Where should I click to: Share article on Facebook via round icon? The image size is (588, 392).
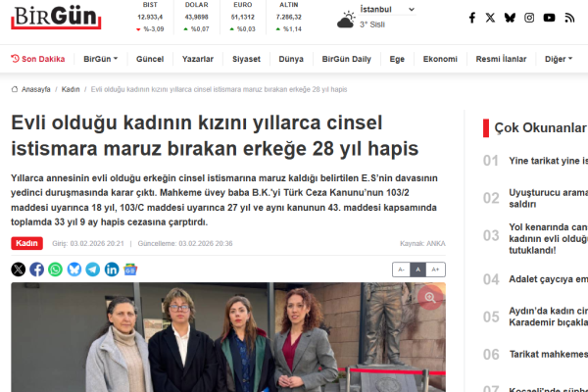(37, 269)
